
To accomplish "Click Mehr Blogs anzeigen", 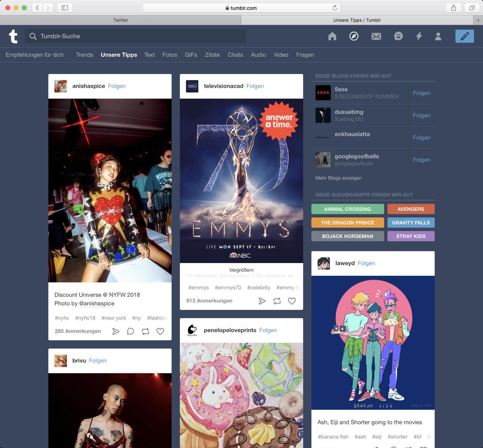I will [338, 178].
